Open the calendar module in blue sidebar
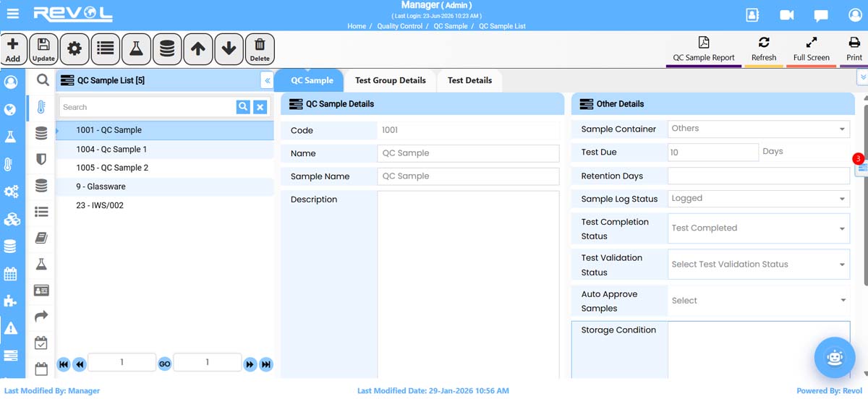868x399 pixels. pos(11,275)
